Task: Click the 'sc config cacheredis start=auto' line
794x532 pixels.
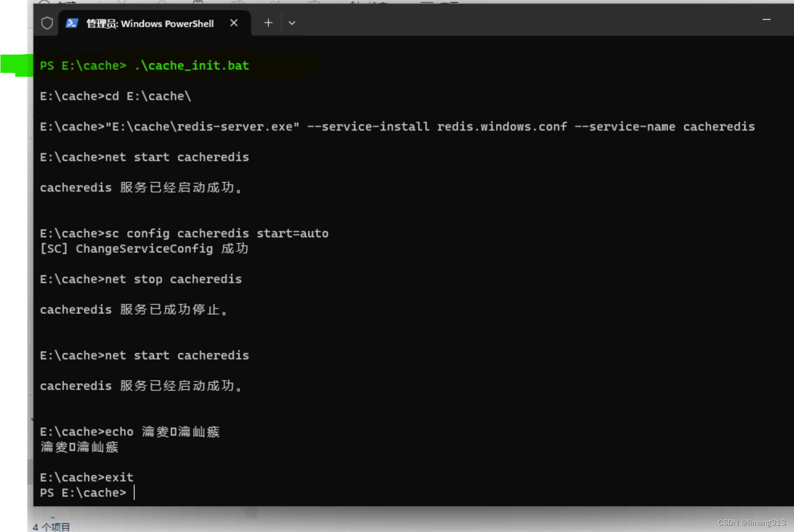Action: 184,234
